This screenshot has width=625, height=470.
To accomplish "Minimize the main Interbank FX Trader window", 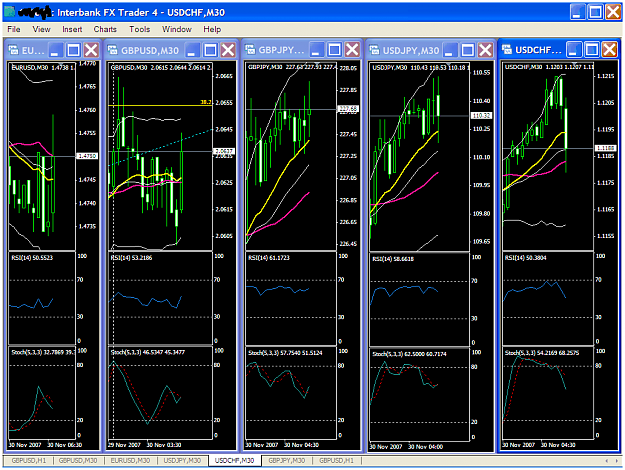I will [577, 12].
